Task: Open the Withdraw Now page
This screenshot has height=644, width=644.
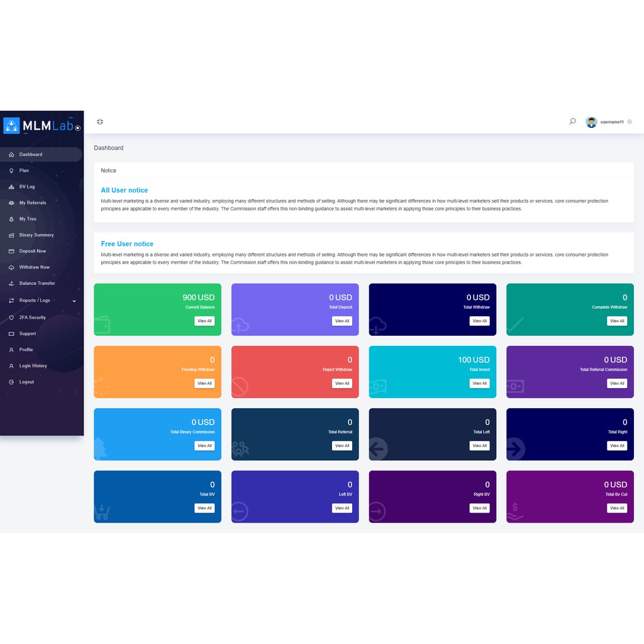Action: [x=34, y=267]
